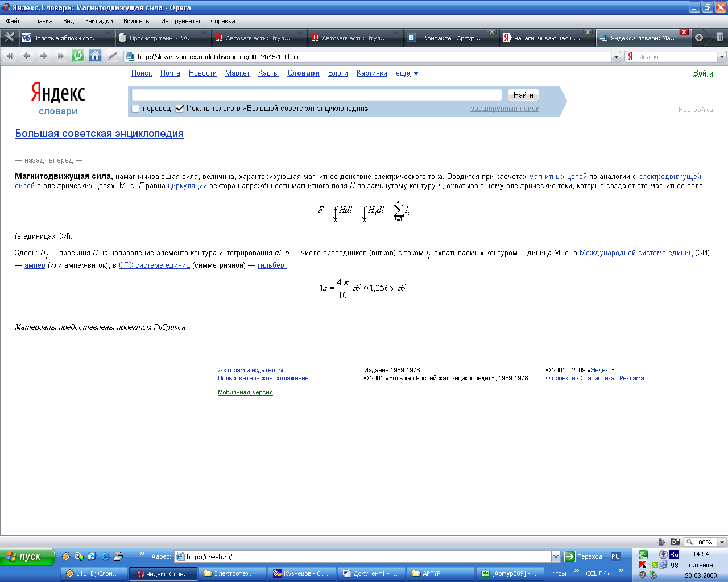Click the first Winamp quick launch icon
Image resolution: width=728 pixels, height=582 pixels.
point(66,556)
